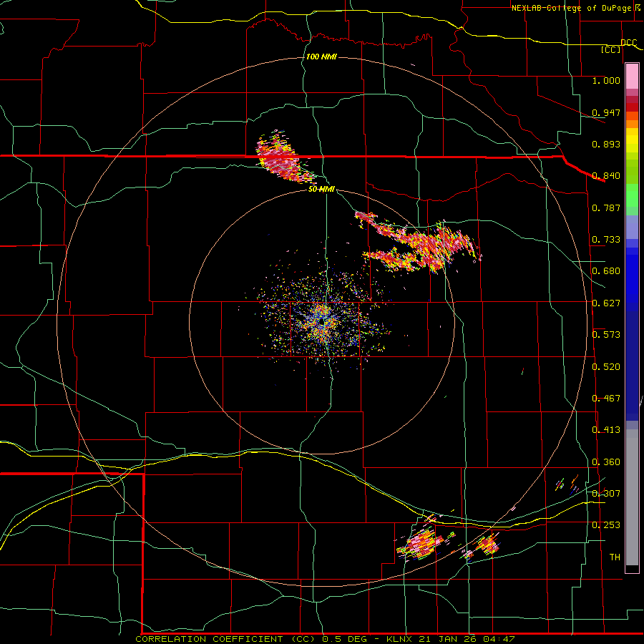
Task: Click the 0.467 scale value
Action: [606, 399]
